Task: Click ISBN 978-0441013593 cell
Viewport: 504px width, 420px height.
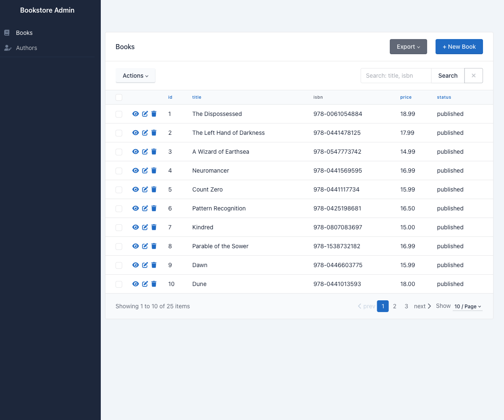Action: 337,284
